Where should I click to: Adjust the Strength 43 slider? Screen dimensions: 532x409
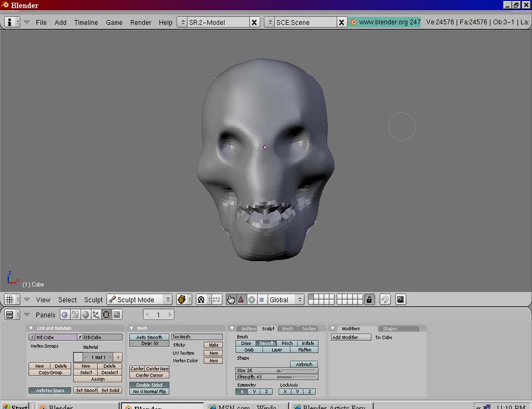[277, 377]
